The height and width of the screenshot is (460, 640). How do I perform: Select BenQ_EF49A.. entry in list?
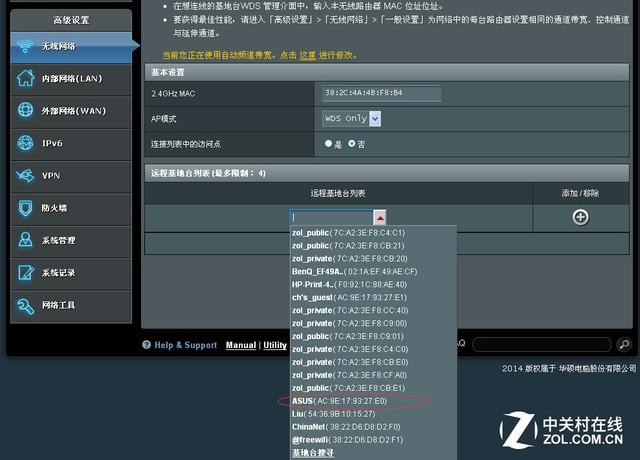354,272
